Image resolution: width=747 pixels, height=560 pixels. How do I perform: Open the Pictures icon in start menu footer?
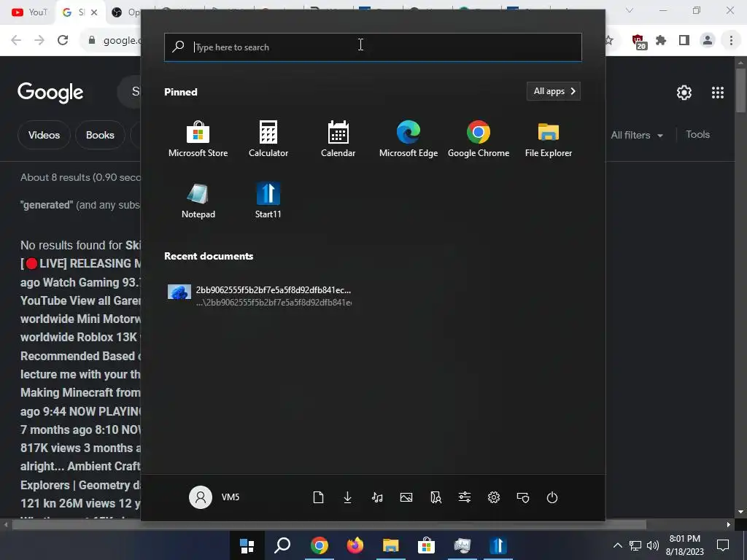click(406, 497)
